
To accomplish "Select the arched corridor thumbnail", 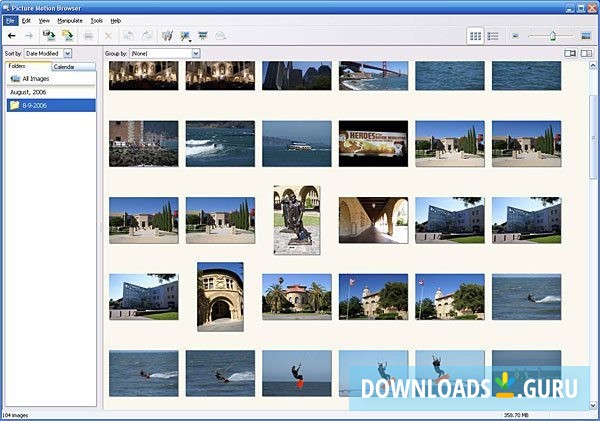I will [x=373, y=220].
